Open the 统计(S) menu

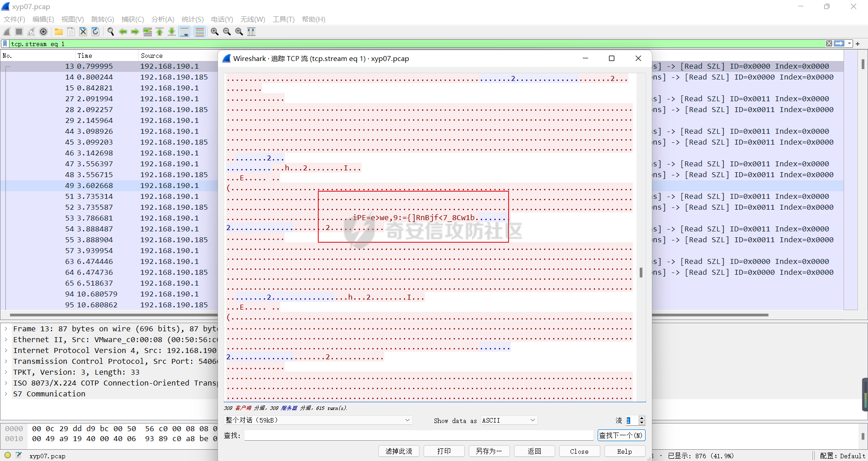click(192, 19)
